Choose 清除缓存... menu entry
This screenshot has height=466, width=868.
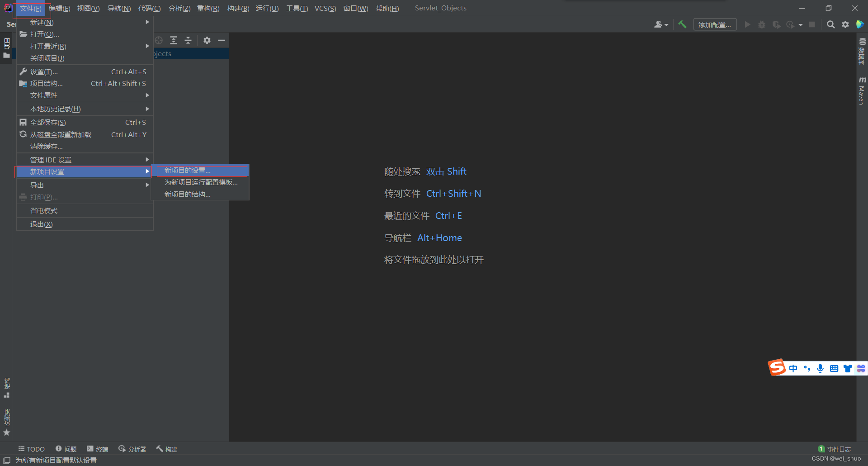[x=85, y=146]
